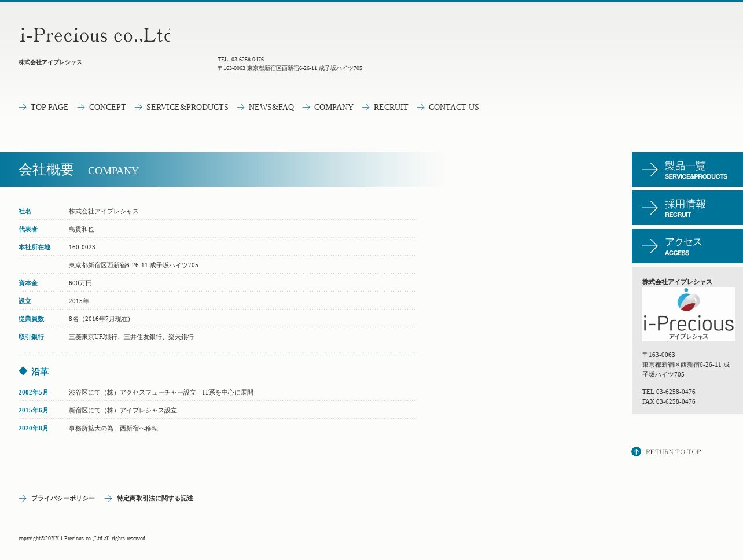Click the diamond icon beside 沿革

pyautogui.click(x=23, y=371)
